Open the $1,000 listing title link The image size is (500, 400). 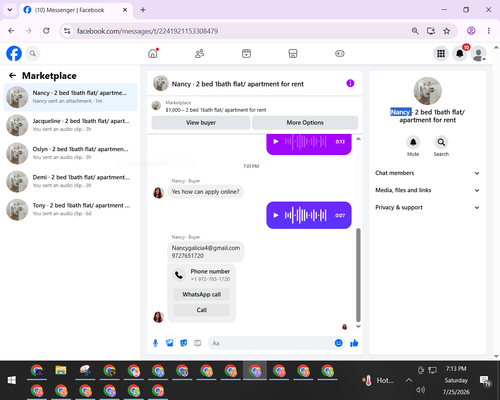point(216,110)
